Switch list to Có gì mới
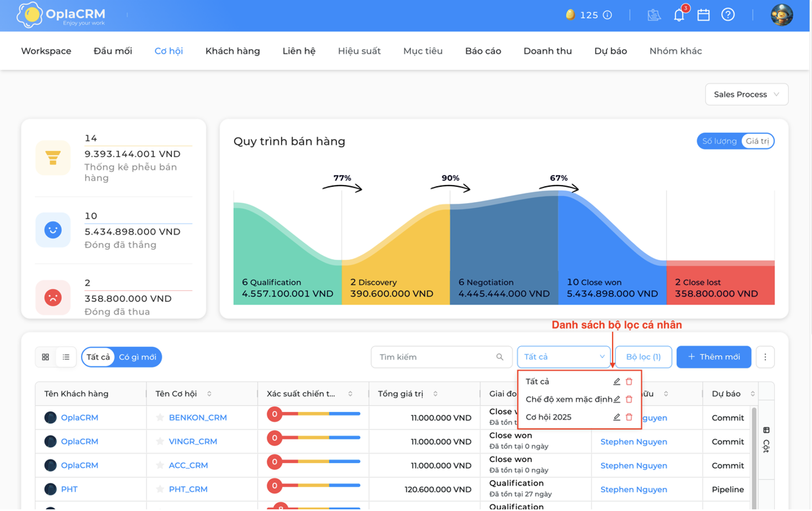The height and width of the screenshot is (511, 812). [x=137, y=357]
